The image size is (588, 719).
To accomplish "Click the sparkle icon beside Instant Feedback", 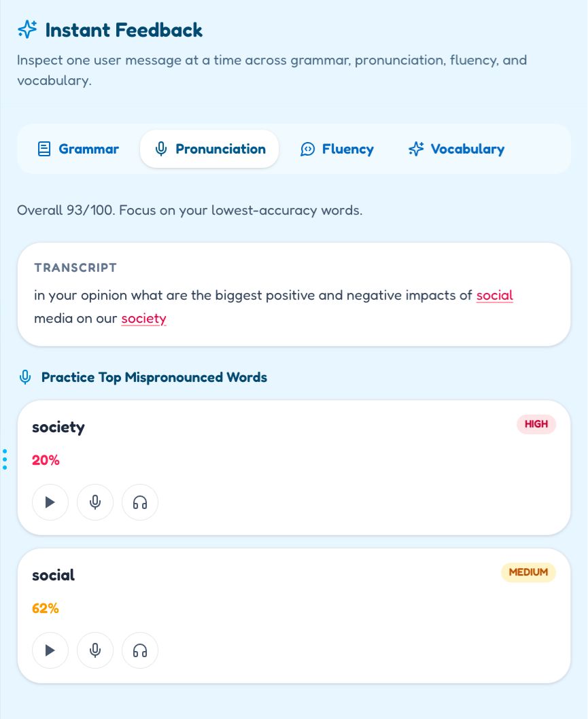I will click(x=27, y=30).
